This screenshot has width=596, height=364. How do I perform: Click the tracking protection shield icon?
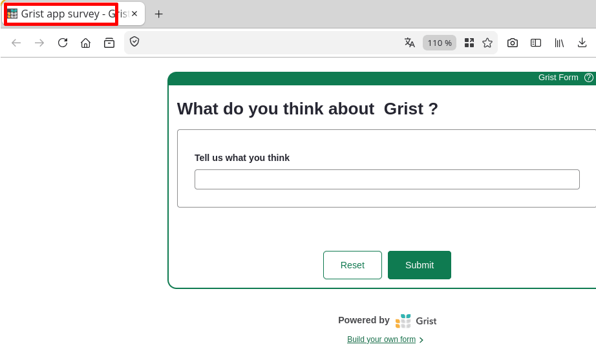134,41
